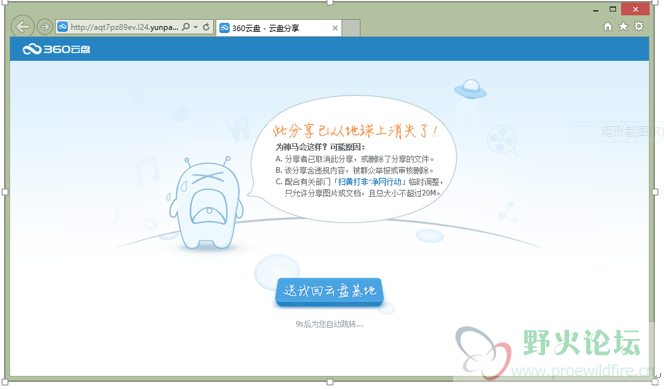
Task: Close the browser window with red X
Action: 635,9
